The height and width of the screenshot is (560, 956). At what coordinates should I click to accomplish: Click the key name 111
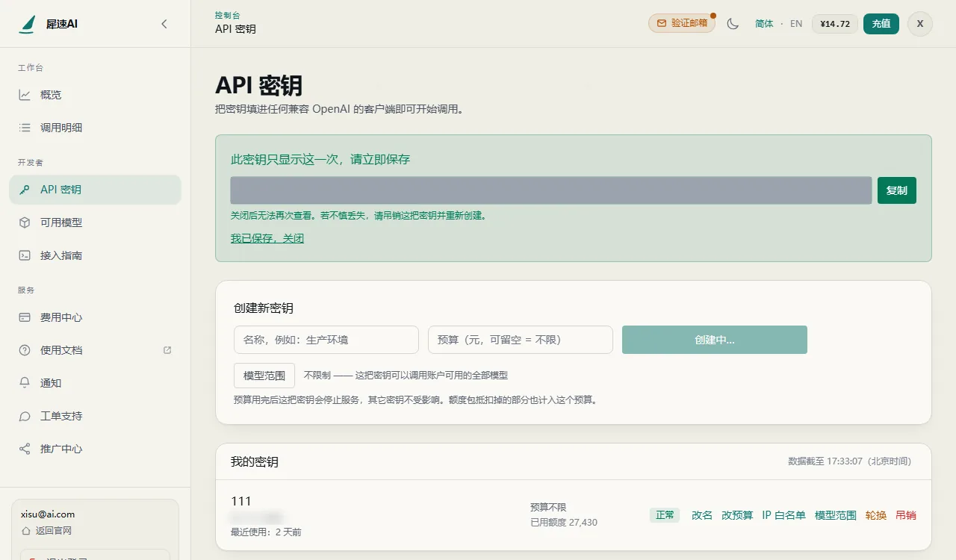241,501
